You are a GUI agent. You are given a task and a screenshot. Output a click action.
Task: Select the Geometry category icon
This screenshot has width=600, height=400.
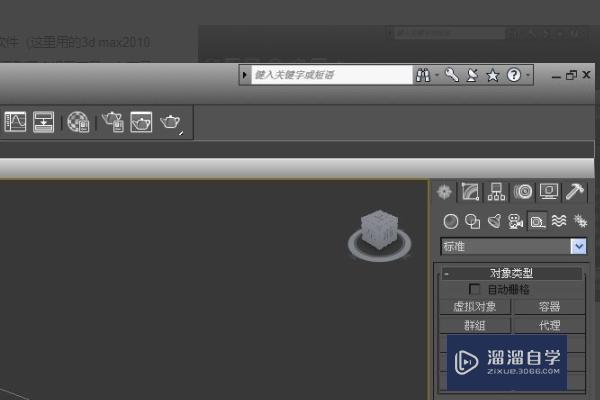click(x=451, y=221)
